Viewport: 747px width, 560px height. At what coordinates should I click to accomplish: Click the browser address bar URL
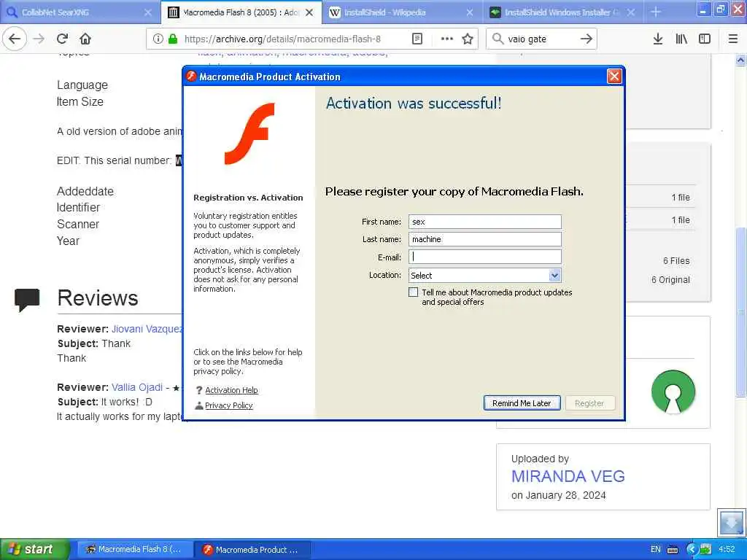click(x=282, y=39)
